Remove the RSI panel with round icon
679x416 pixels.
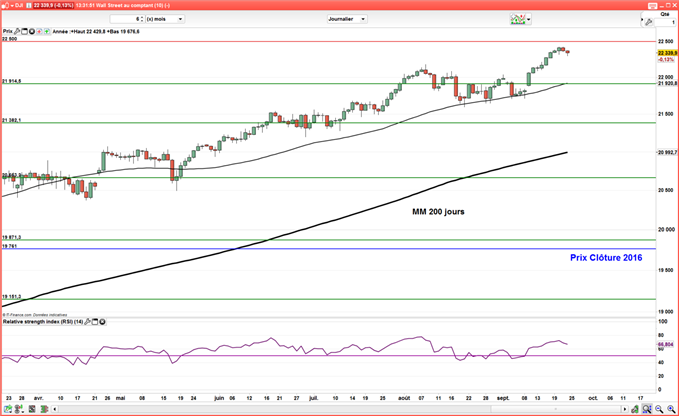click(x=102, y=322)
